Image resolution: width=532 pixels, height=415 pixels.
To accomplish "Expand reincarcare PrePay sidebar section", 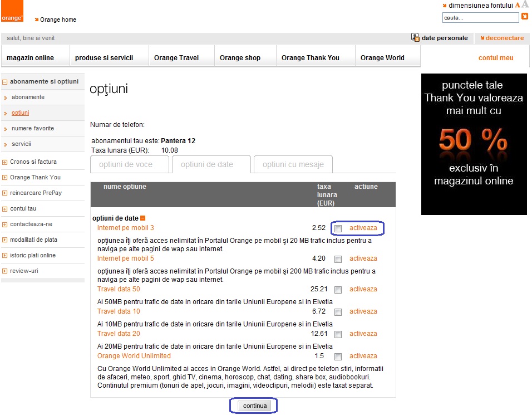I will (5, 193).
